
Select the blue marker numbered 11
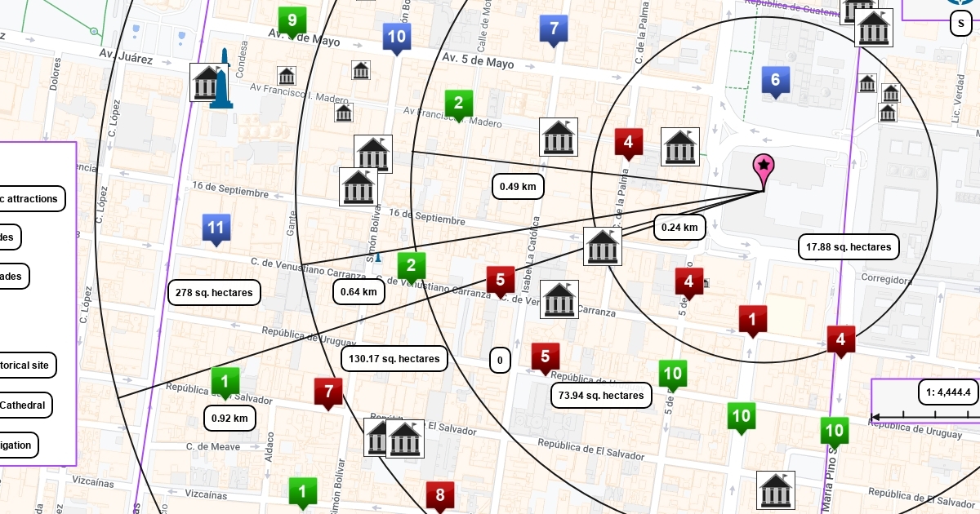(216, 230)
